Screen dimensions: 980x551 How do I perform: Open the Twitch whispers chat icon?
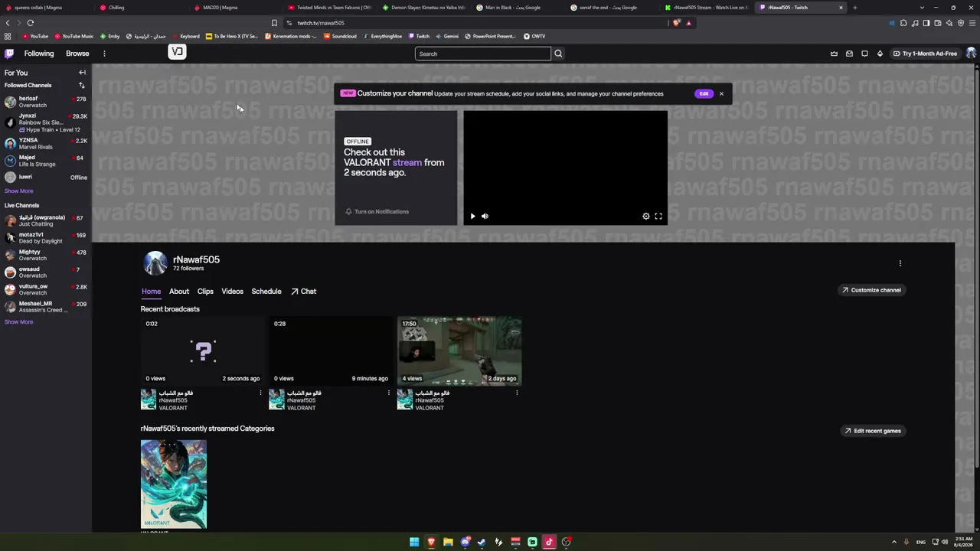[x=864, y=54]
